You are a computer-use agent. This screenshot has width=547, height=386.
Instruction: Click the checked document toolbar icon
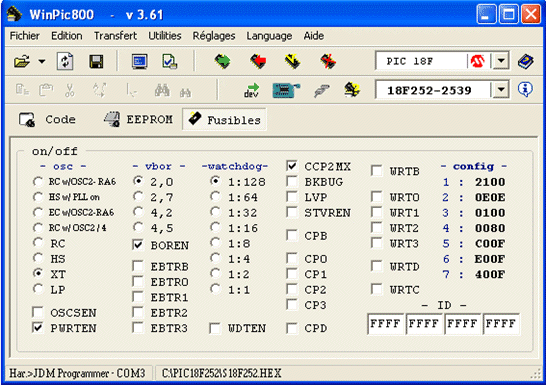[170, 62]
